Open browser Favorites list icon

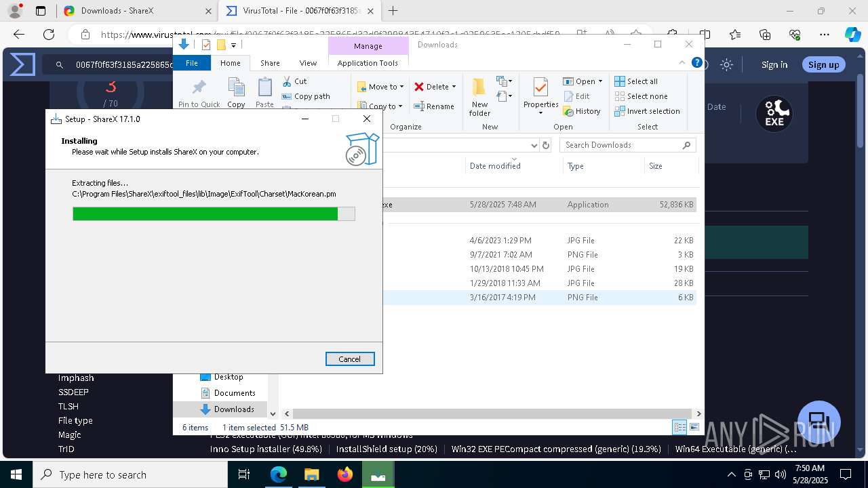(735, 35)
